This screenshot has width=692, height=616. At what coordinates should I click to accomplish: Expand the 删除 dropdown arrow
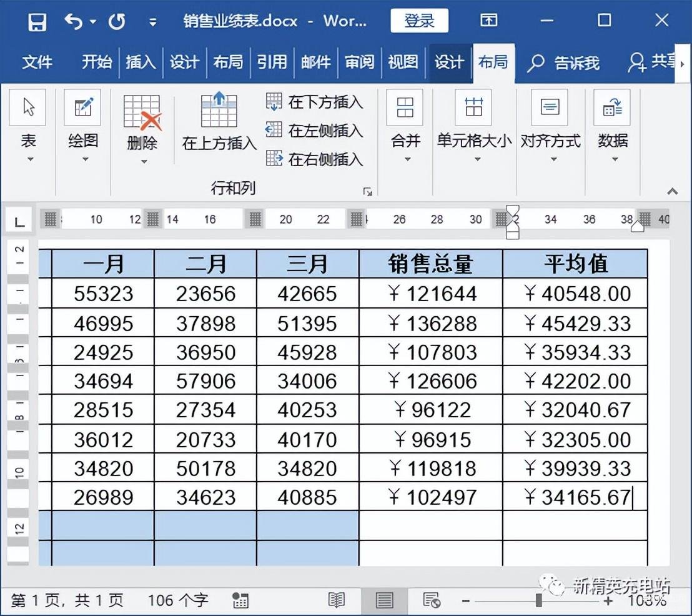click(x=144, y=162)
